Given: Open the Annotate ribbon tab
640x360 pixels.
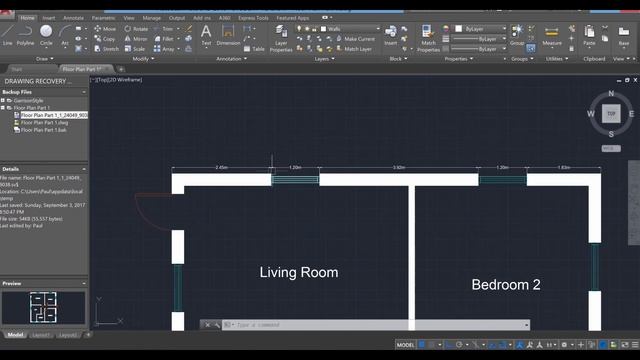Looking at the screenshot, I should click(x=73, y=18).
